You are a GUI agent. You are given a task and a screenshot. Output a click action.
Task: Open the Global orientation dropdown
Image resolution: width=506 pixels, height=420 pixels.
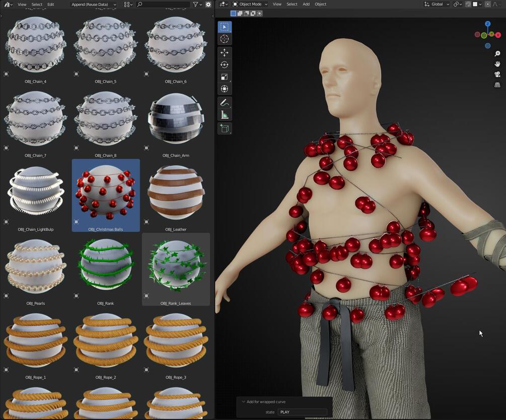[x=437, y=4]
